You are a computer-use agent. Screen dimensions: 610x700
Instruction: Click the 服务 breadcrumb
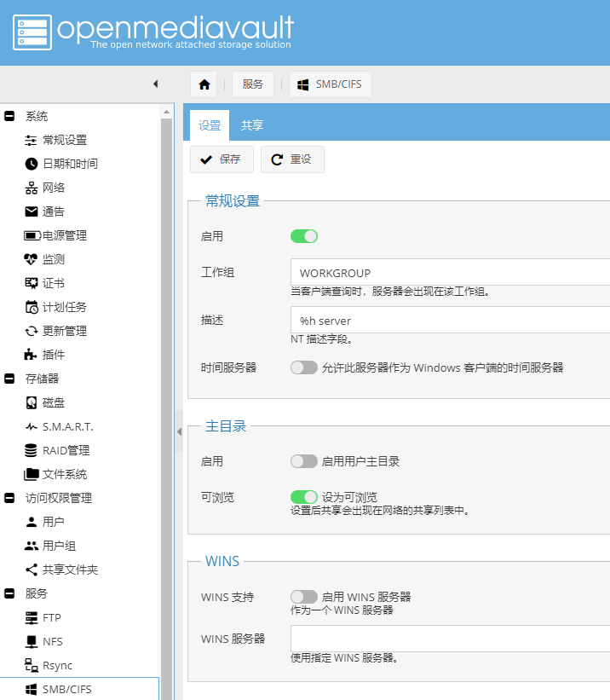(x=252, y=84)
